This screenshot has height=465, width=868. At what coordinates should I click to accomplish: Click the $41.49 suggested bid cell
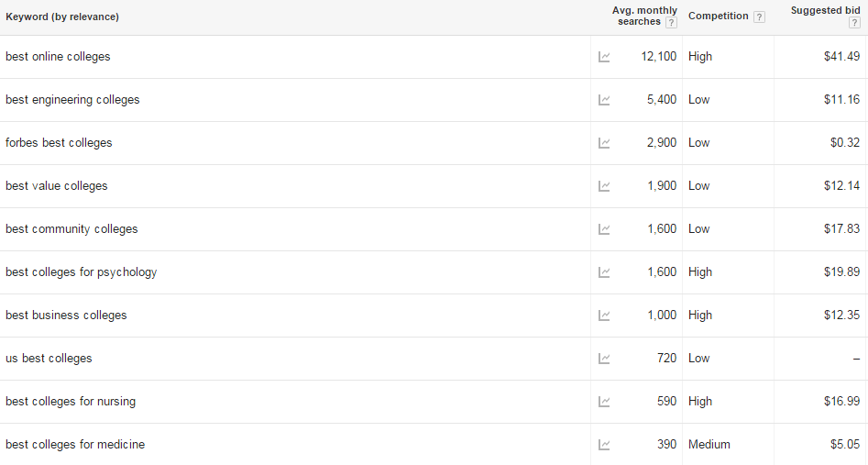point(841,57)
